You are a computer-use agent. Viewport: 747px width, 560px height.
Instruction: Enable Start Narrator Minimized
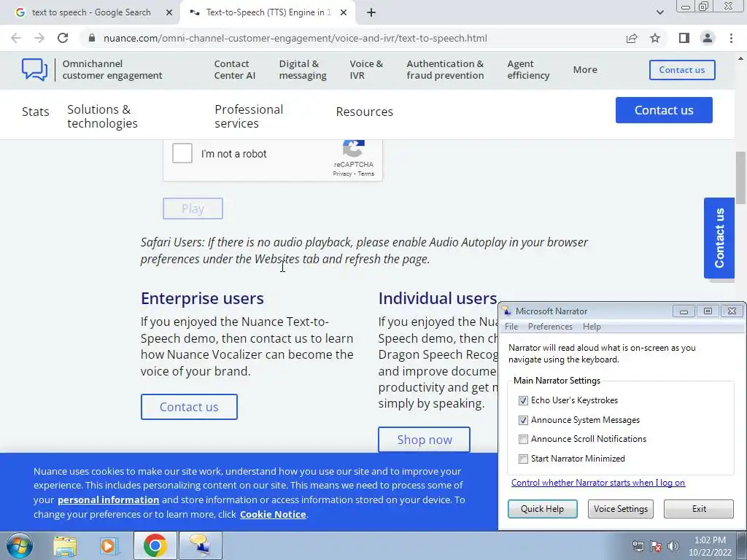pos(523,459)
